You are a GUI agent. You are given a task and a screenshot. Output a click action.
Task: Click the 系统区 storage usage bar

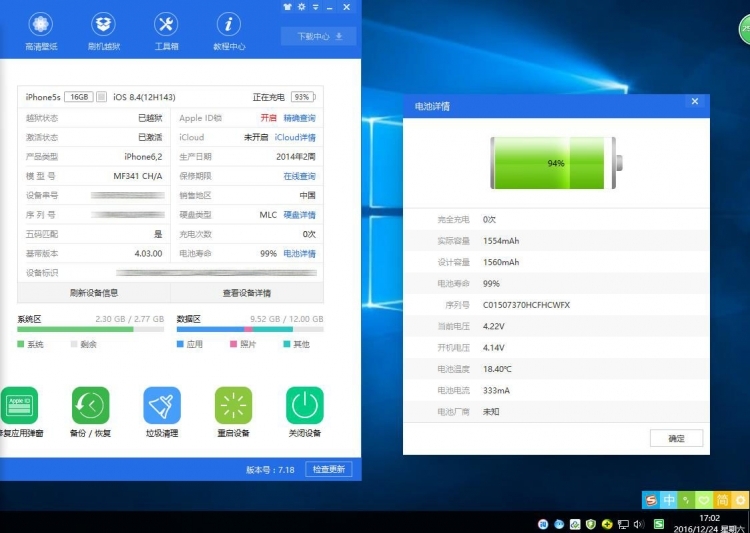90,329
